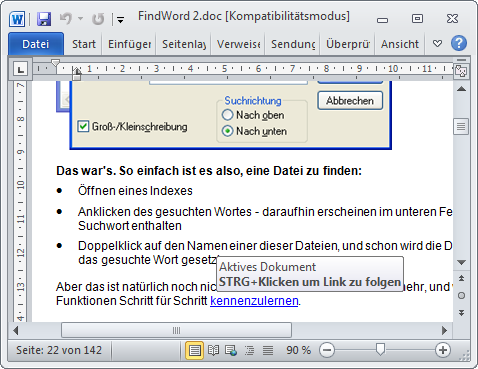Click the left indent marker on ruler
This screenshot has height=369, width=478.
(x=76, y=77)
